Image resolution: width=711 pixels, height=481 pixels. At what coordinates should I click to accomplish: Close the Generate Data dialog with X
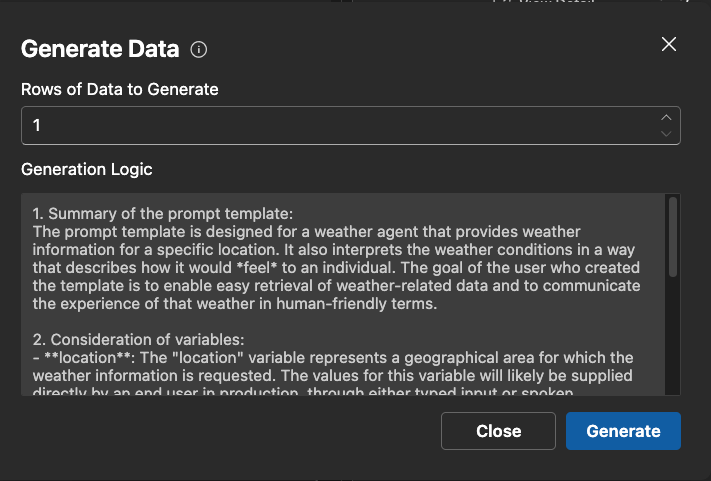point(669,44)
